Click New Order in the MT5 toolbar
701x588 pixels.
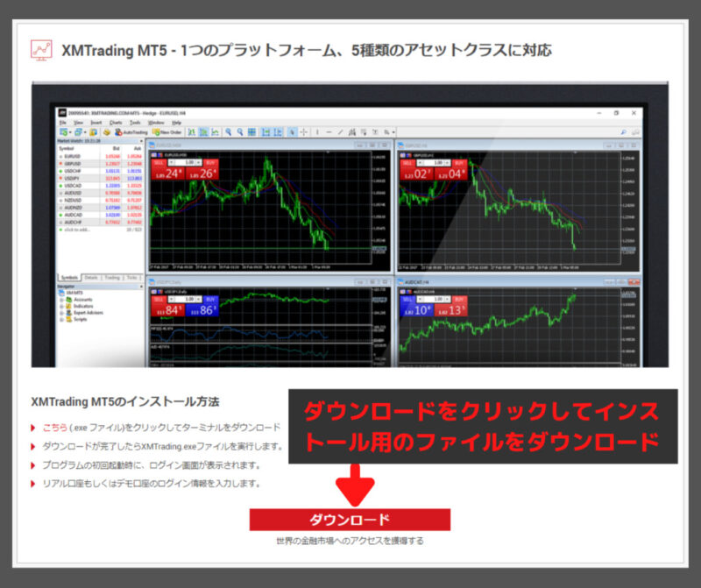pyautogui.click(x=167, y=132)
